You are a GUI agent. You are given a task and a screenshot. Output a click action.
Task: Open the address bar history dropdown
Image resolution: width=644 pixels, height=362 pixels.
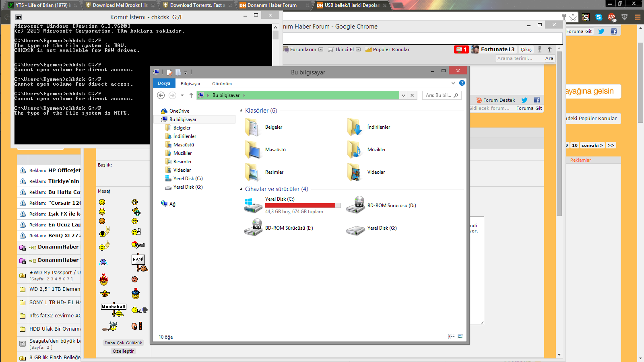point(403,95)
